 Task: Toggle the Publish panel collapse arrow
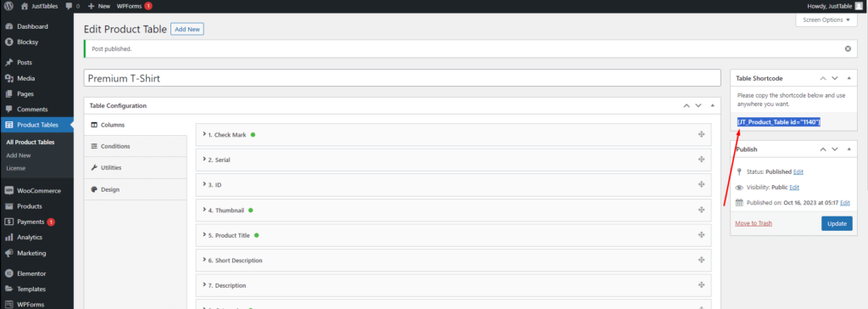point(849,149)
